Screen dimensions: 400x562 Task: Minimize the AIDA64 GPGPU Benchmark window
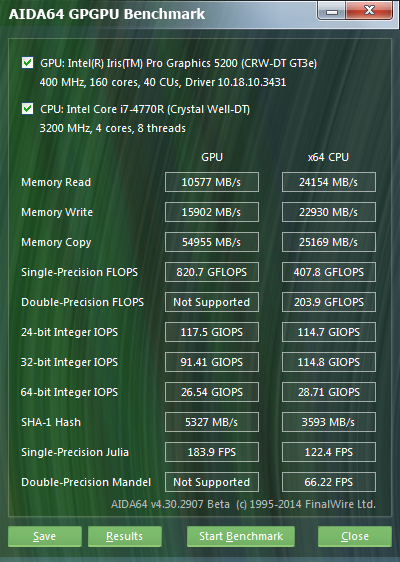(332, 11)
